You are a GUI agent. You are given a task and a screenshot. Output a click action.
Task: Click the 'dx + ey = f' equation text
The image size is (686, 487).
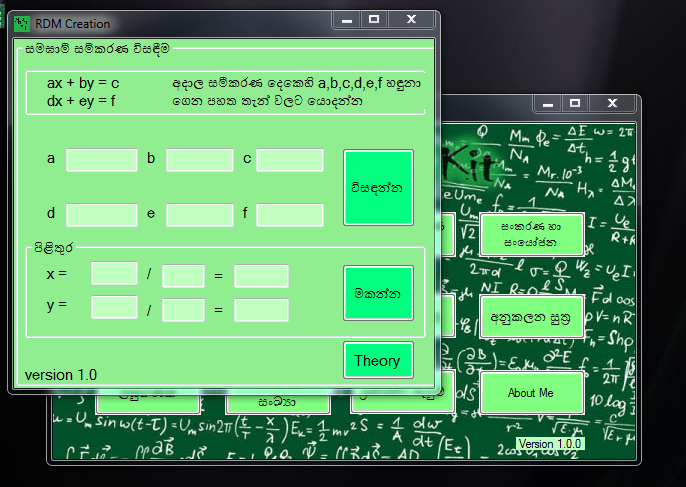point(81,101)
